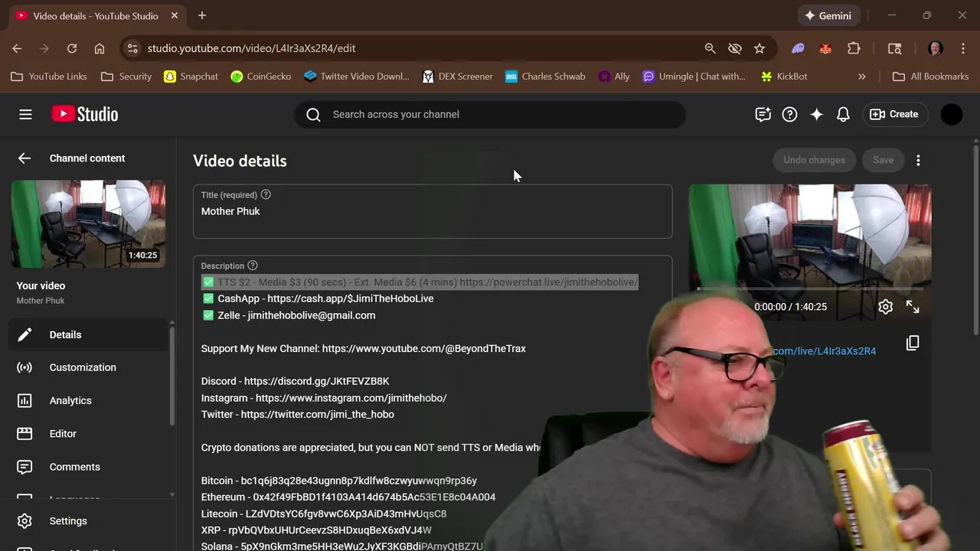
Task: Open the Details sidebar tab
Action: click(88, 334)
